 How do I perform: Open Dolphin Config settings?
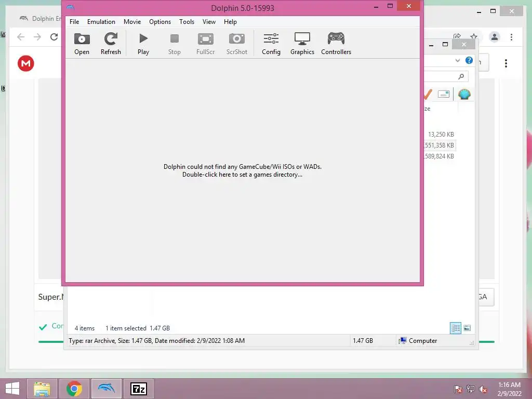point(271,44)
